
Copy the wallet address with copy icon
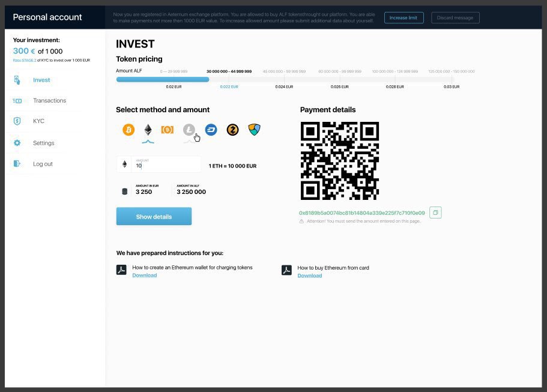[435, 213]
